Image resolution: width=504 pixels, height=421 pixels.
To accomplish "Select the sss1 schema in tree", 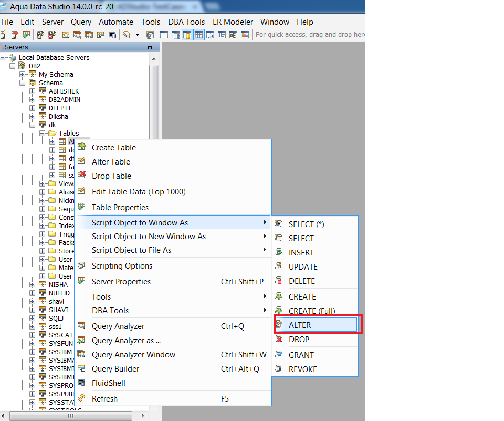I will click(55, 327).
